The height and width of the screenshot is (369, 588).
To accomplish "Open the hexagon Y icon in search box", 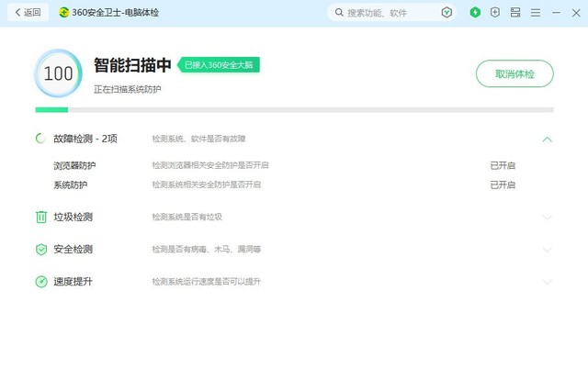I will (447, 13).
